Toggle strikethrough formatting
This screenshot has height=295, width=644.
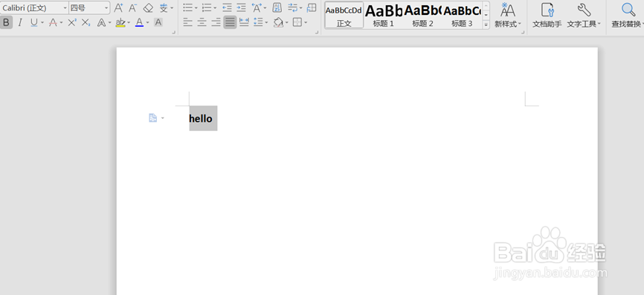pos(53,22)
